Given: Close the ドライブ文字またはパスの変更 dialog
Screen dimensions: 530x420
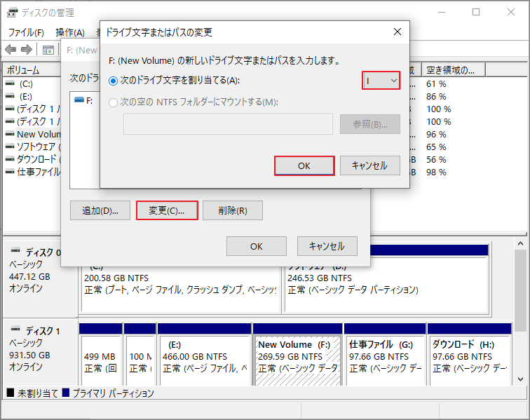Looking at the screenshot, I should coord(397,32).
